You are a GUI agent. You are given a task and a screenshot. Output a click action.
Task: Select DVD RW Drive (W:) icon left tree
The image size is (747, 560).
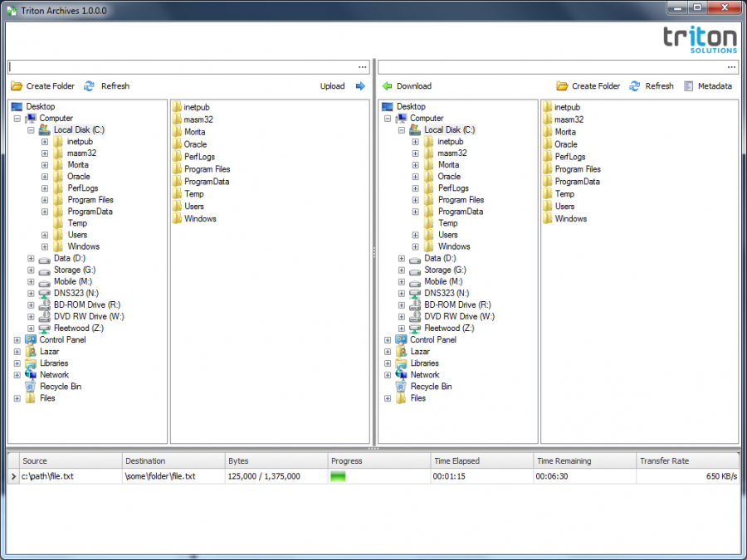click(x=44, y=317)
